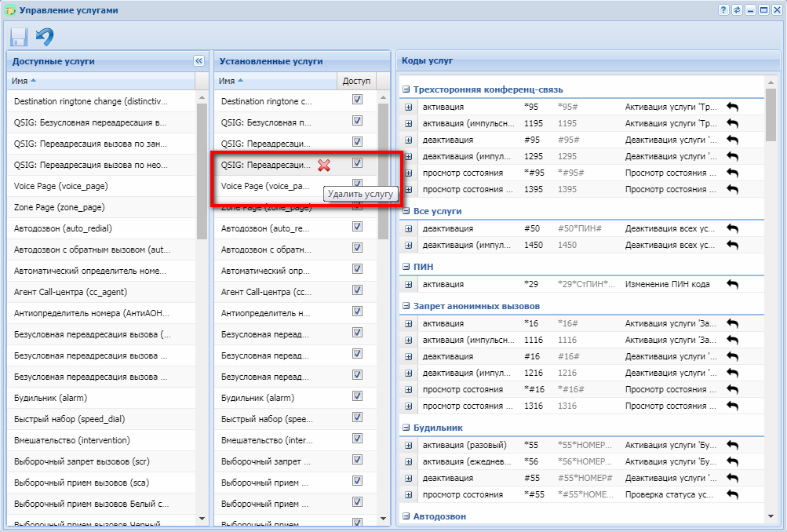Click the scroll down arrow in available services
Screen dimensions: 787x532
point(202,519)
